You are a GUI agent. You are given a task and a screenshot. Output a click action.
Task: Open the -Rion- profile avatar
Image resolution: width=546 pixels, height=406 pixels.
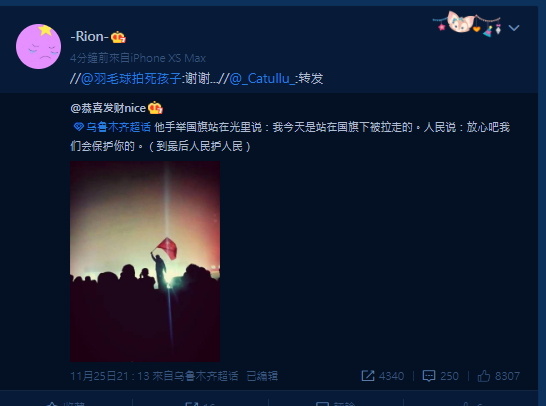coord(39,46)
